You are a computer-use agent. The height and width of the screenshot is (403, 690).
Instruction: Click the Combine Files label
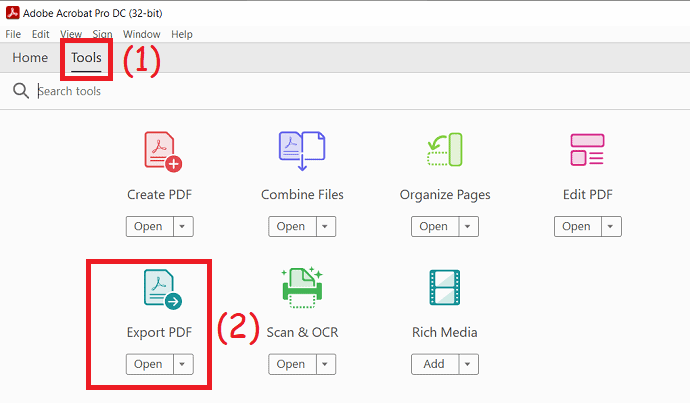click(302, 194)
